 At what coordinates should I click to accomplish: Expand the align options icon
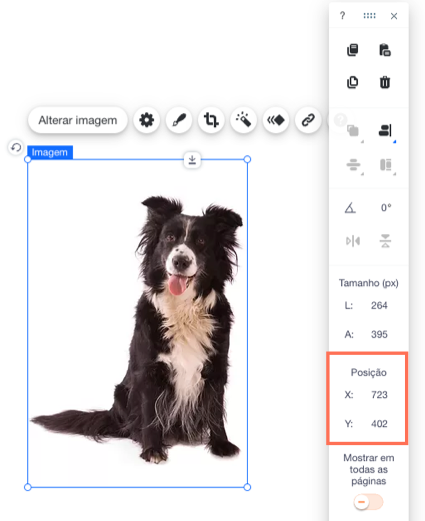click(386, 130)
